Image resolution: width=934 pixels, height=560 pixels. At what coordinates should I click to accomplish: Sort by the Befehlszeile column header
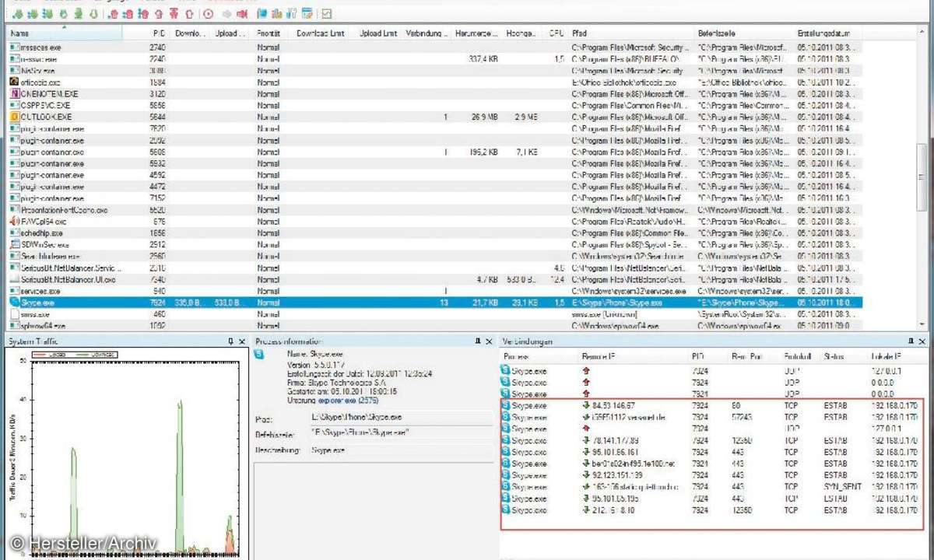point(744,33)
